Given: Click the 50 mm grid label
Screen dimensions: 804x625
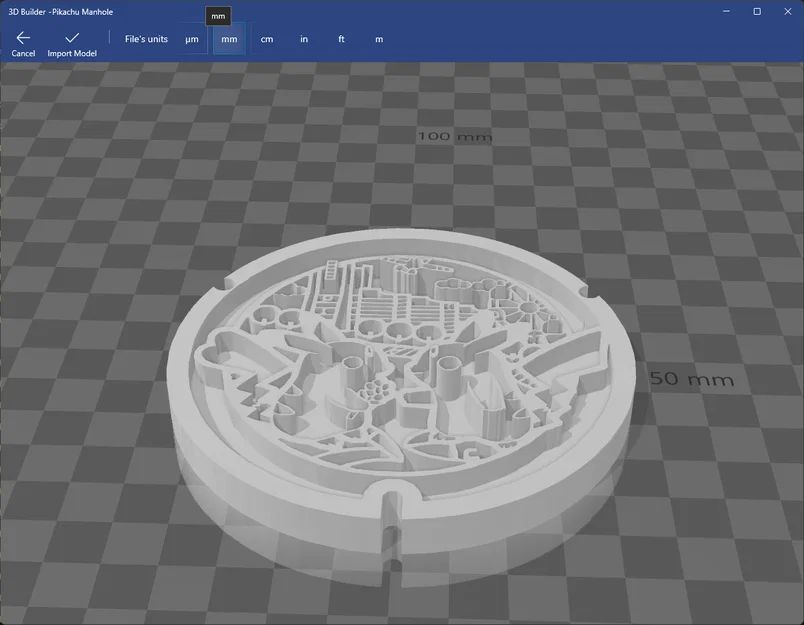Looking at the screenshot, I should (x=692, y=379).
